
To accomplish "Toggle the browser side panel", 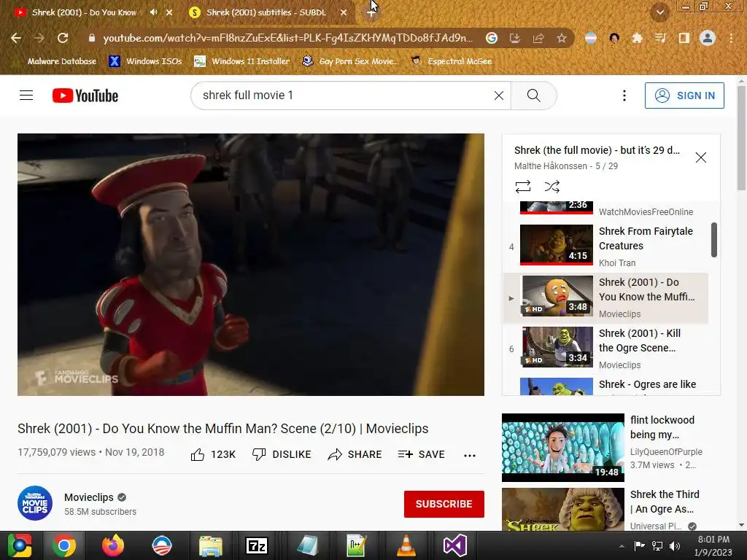I will 684,38.
